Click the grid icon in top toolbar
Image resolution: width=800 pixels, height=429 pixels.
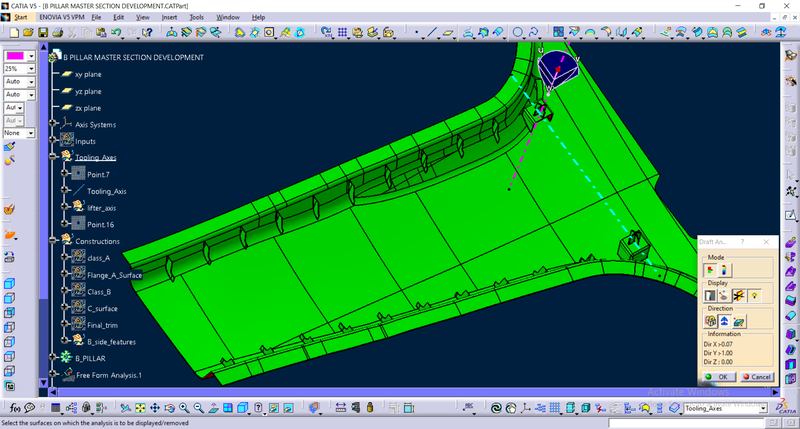tap(342, 33)
